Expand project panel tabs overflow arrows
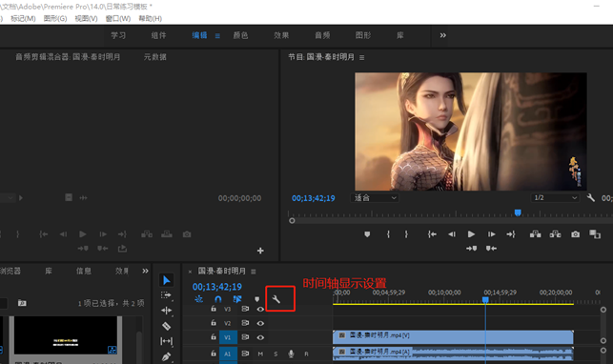The height and width of the screenshot is (364, 613). pos(146,271)
